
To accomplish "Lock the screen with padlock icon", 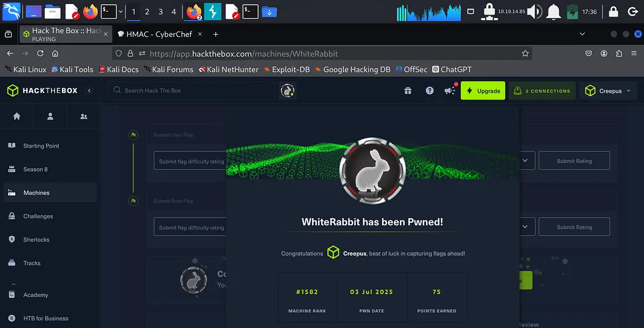I will tap(613, 12).
